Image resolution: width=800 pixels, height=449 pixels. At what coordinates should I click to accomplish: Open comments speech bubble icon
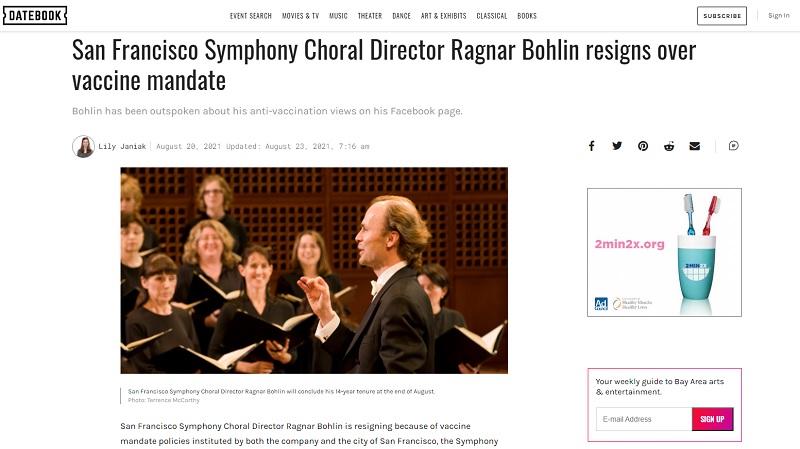tap(734, 146)
